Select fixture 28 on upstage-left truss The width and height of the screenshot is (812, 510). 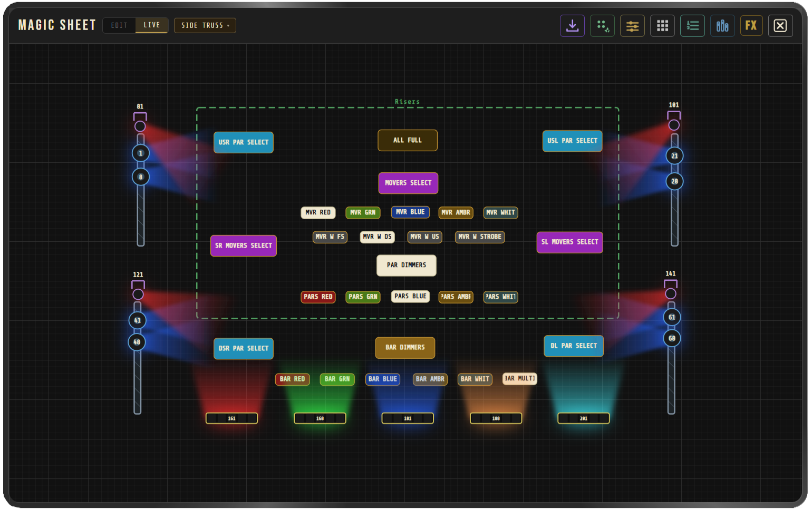pos(674,181)
